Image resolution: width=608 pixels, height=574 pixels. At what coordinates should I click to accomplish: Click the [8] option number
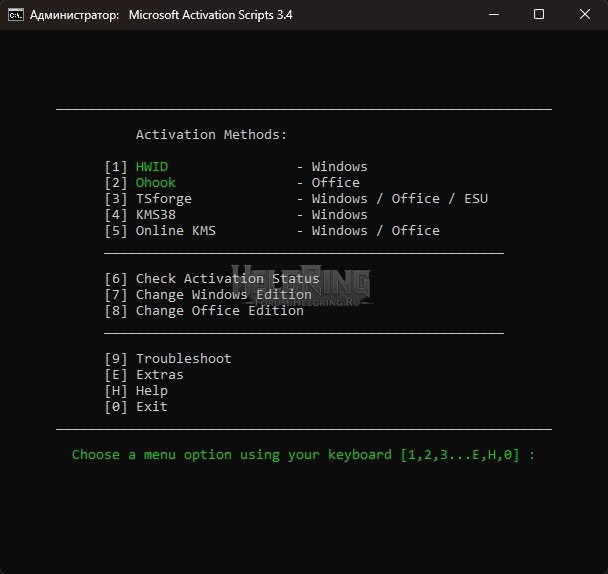coord(116,311)
